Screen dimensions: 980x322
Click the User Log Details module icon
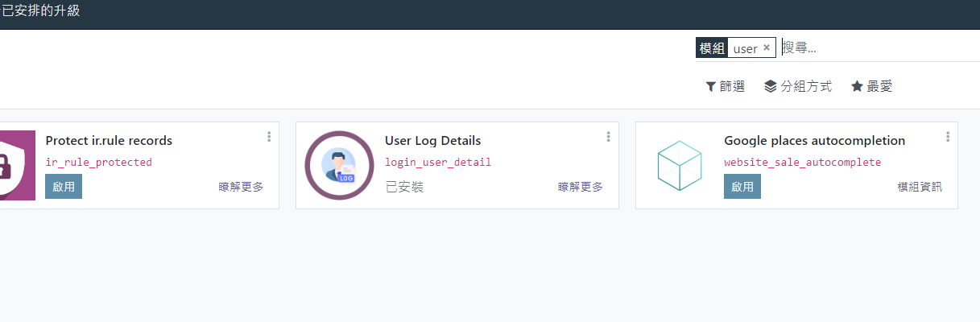pyautogui.click(x=339, y=165)
